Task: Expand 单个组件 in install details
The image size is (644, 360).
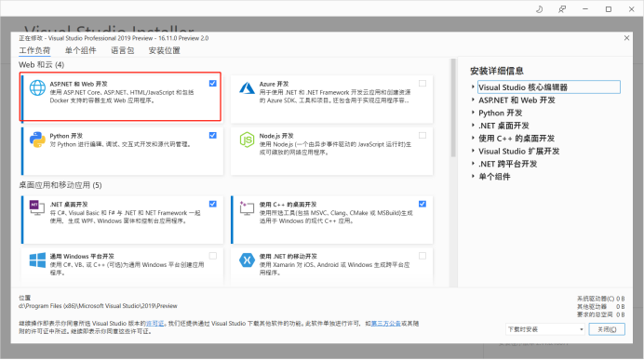Action: pos(473,176)
